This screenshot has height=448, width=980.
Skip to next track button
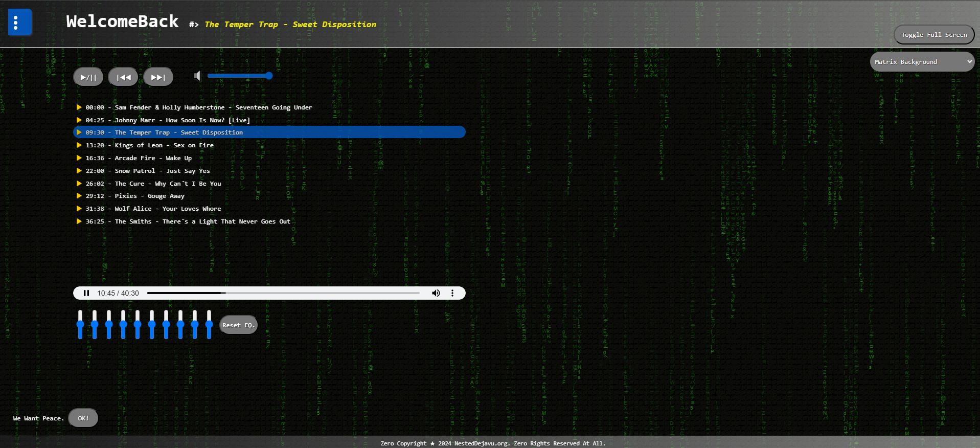[x=158, y=77]
